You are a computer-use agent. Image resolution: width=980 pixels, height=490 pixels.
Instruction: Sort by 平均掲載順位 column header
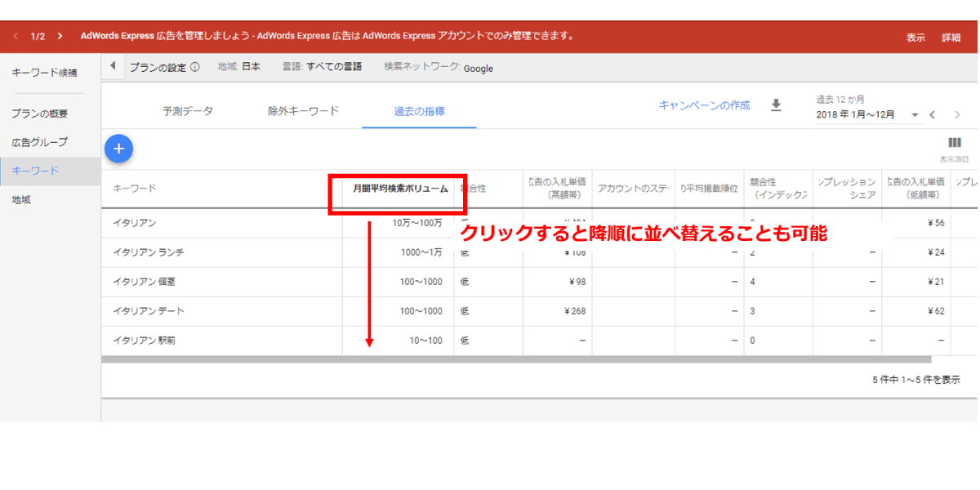709,189
